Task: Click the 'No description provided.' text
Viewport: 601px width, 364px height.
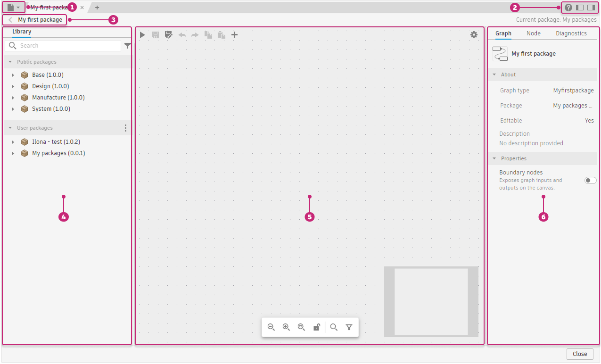Action: [x=532, y=143]
